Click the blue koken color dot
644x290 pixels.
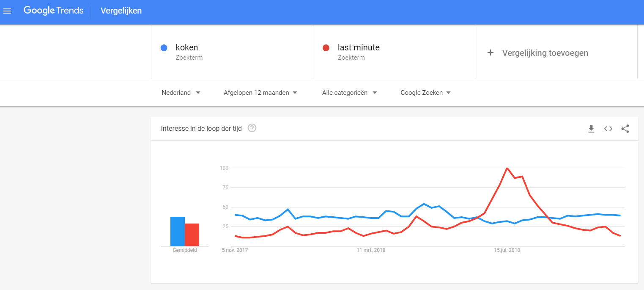(164, 48)
